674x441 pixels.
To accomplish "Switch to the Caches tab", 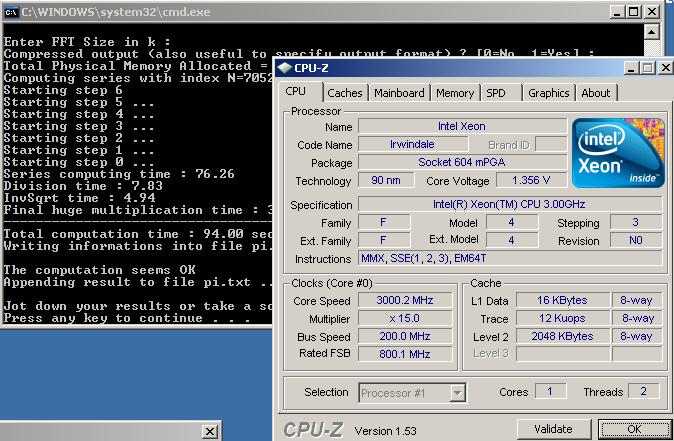I will [344, 93].
